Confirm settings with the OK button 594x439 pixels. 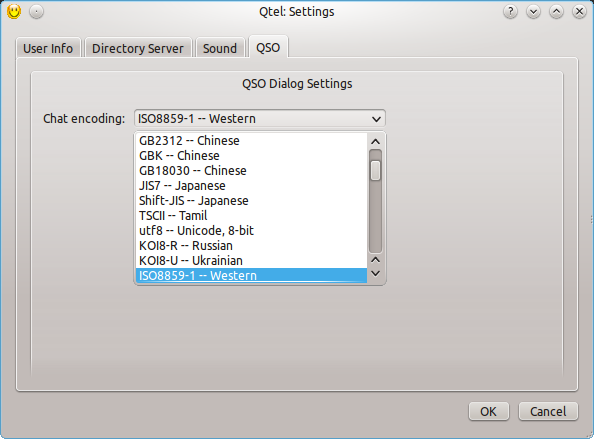(x=489, y=411)
